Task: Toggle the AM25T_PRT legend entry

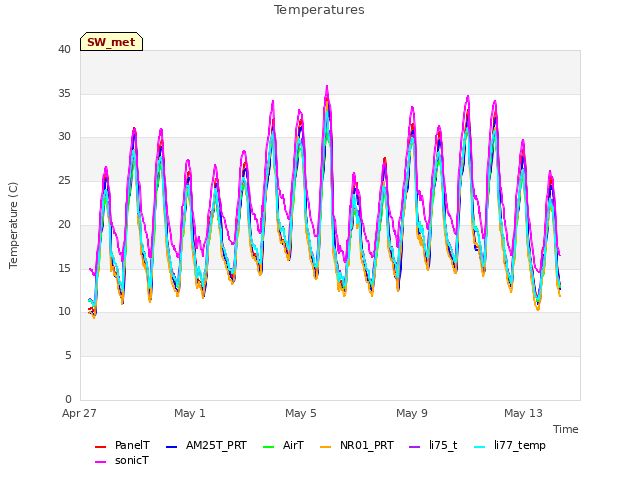Action: 207,445
